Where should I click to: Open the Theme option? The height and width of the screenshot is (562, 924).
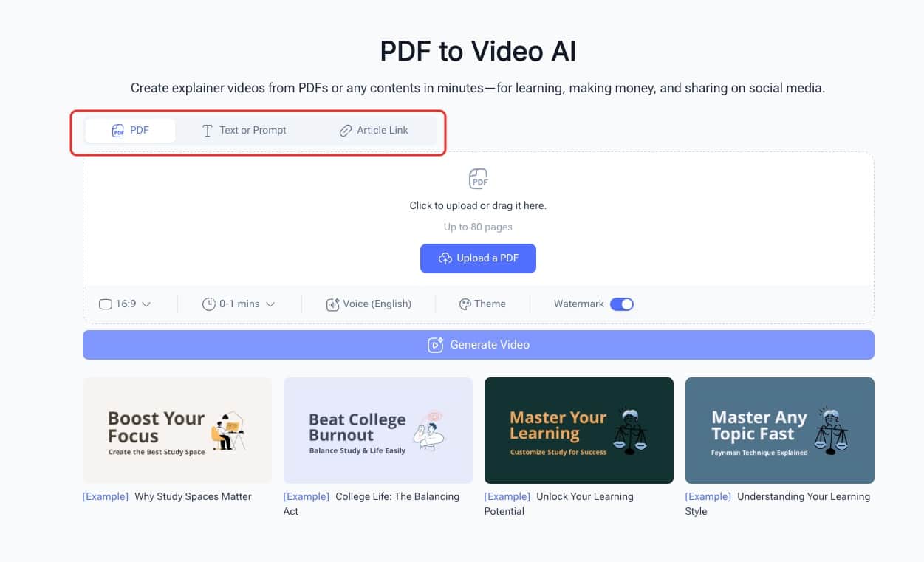coord(482,304)
